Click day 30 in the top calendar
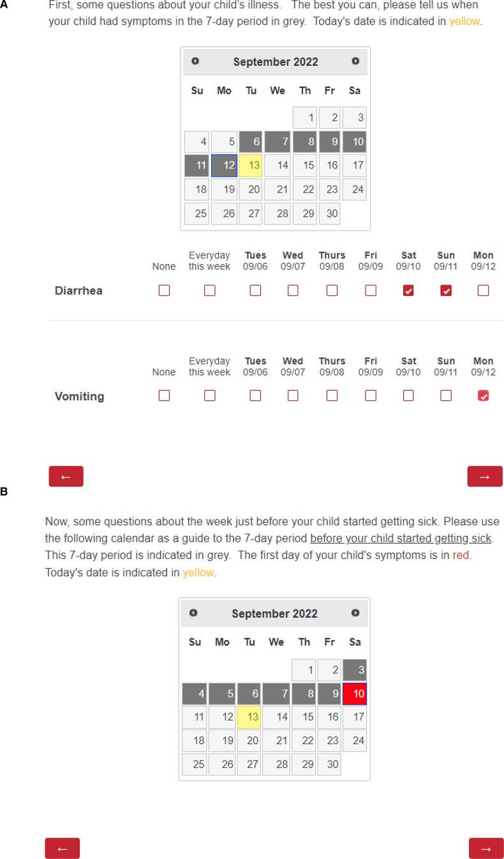 click(329, 213)
